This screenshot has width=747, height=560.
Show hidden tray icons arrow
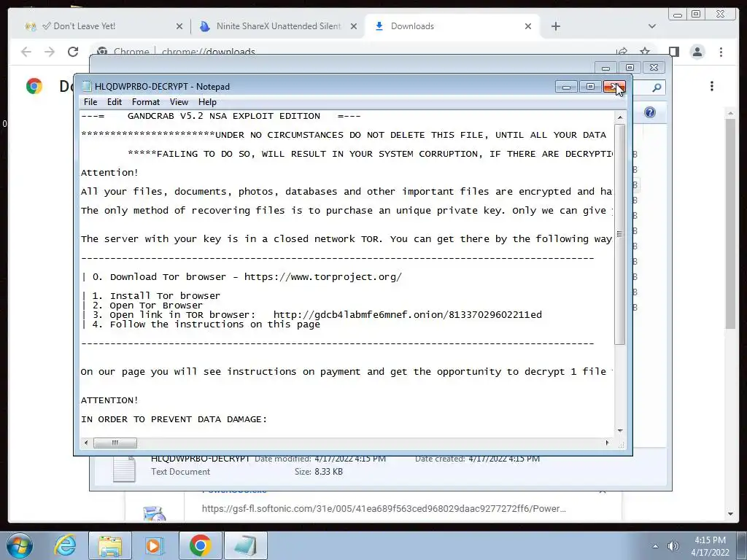coord(656,546)
